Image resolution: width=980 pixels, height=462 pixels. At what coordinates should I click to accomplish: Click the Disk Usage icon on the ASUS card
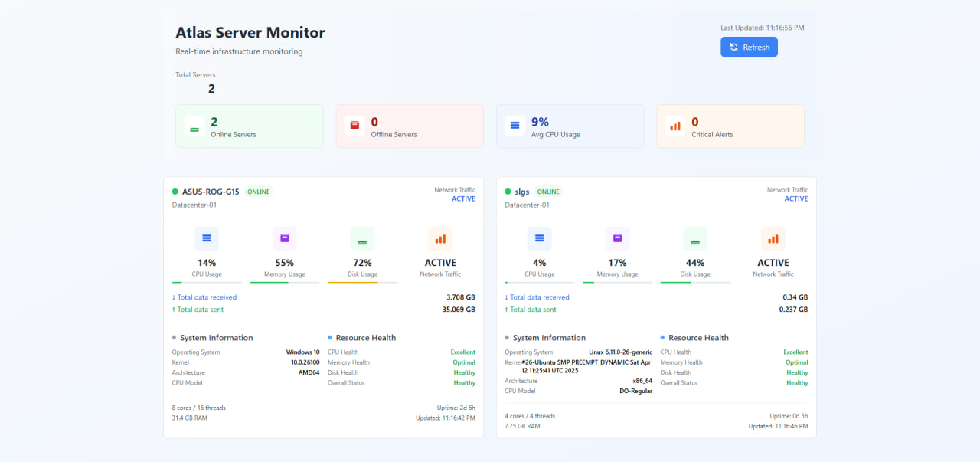pos(362,238)
